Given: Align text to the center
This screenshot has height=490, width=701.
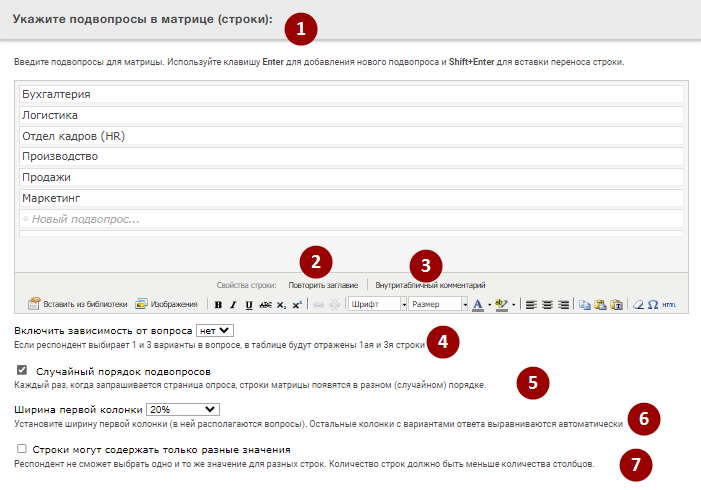Looking at the screenshot, I should (548, 304).
